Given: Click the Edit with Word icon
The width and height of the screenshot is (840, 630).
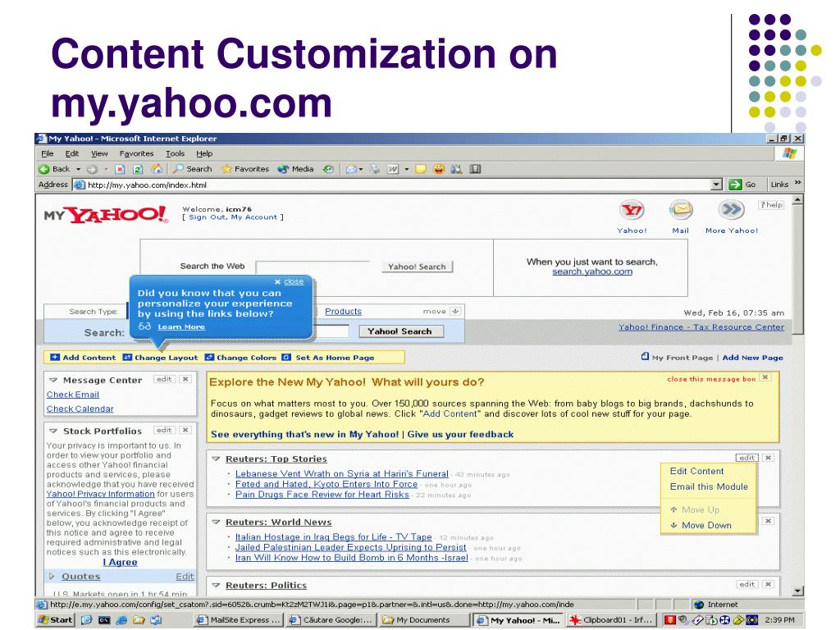Looking at the screenshot, I should coord(393,169).
